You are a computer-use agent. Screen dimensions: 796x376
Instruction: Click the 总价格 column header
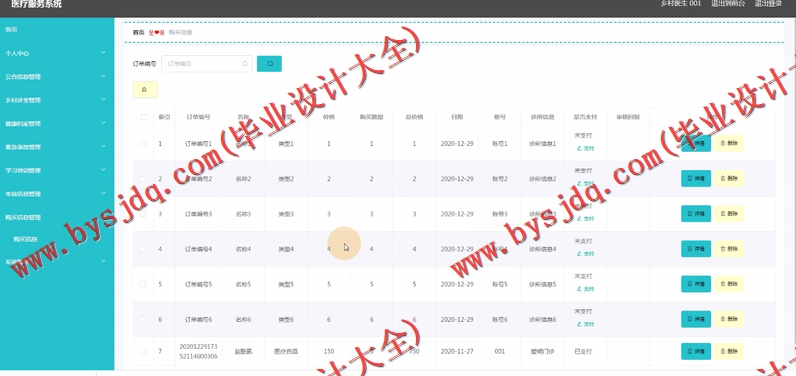(x=414, y=117)
